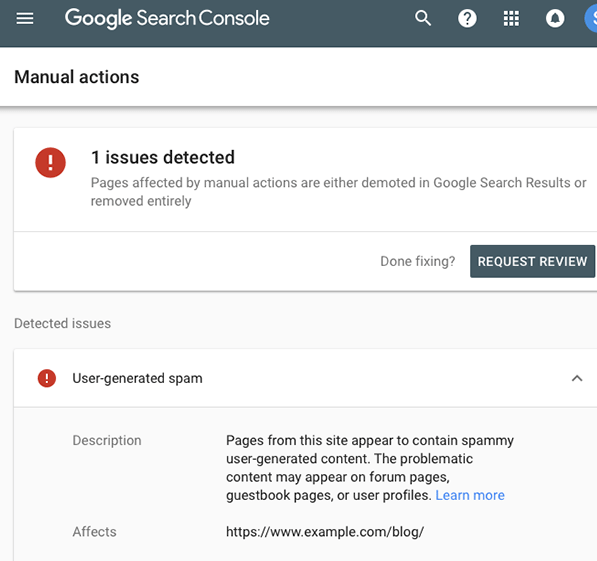Click the large red issues alert icon
597x561 pixels.
click(50, 163)
